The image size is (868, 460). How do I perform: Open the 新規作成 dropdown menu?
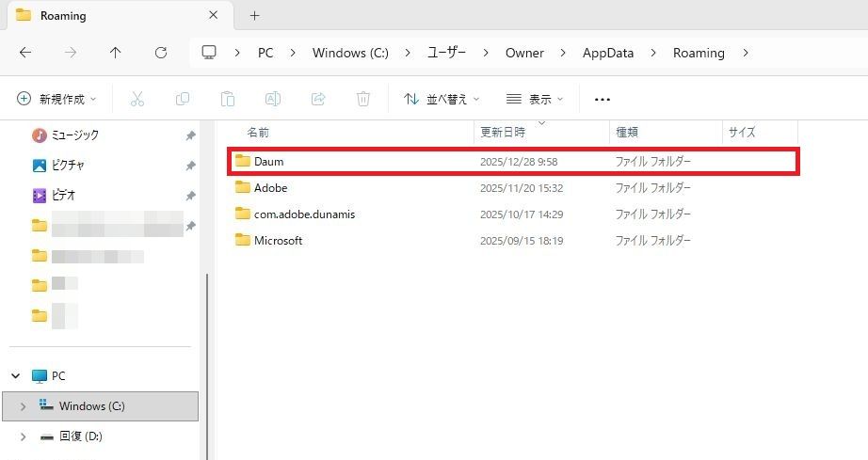tap(56, 99)
